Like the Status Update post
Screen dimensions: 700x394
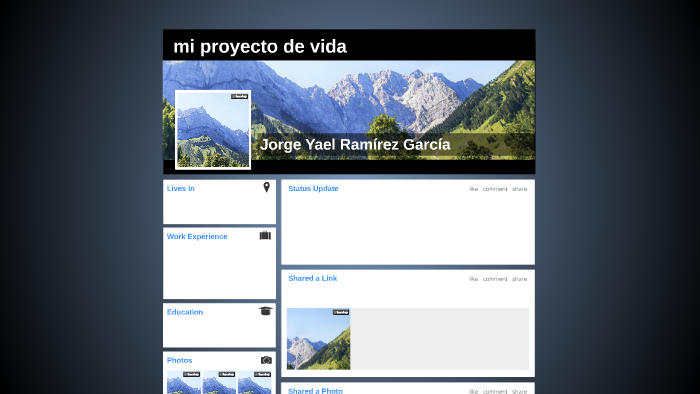(x=473, y=189)
